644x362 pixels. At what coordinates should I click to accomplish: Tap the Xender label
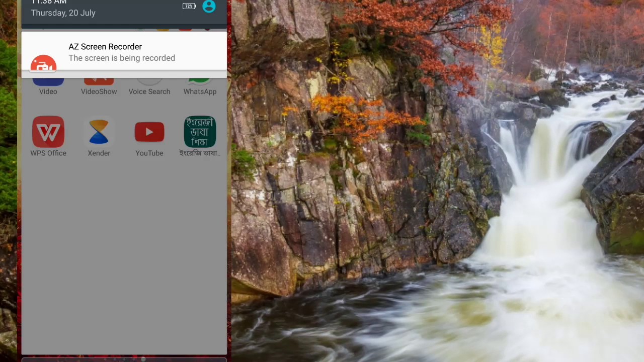click(99, 153)
